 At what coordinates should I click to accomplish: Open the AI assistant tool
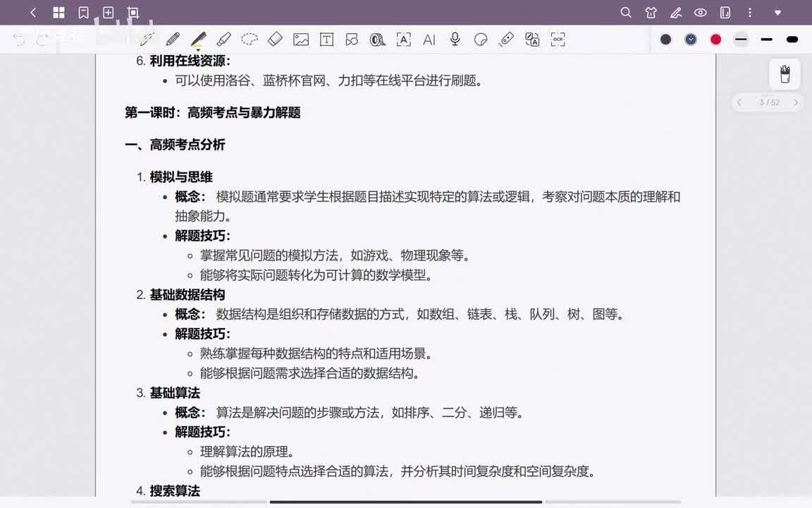coord(429,40)
